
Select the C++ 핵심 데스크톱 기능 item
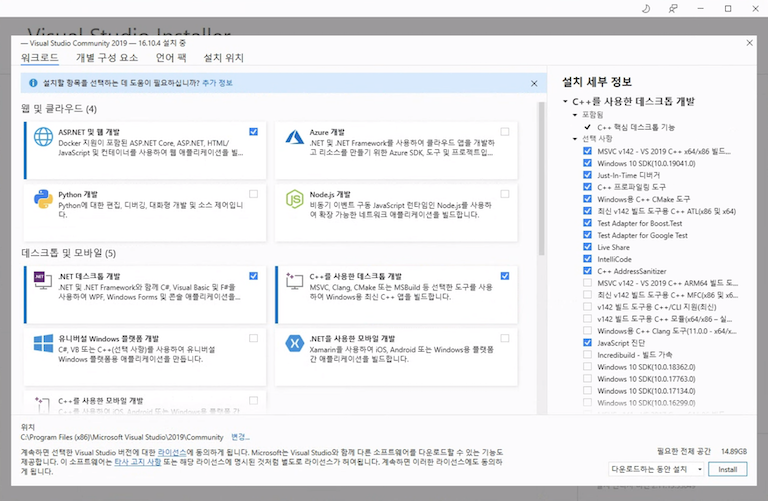tap(636, 127)
